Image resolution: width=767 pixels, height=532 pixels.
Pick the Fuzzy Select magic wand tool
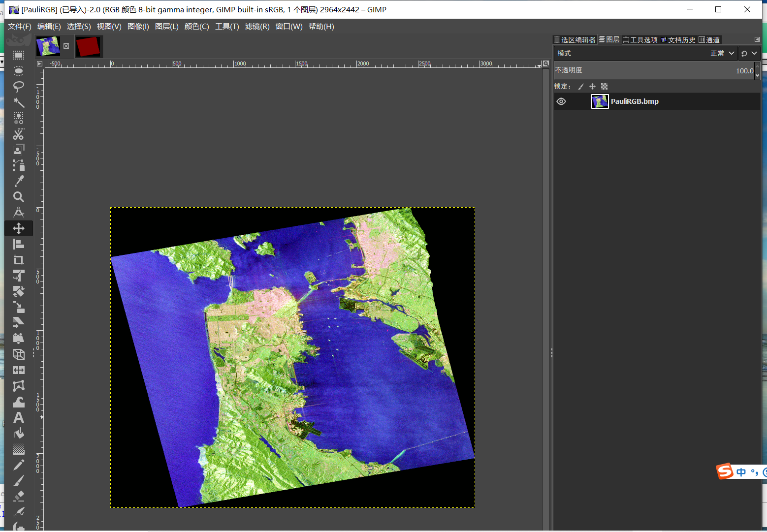click(x=19, y=102)
